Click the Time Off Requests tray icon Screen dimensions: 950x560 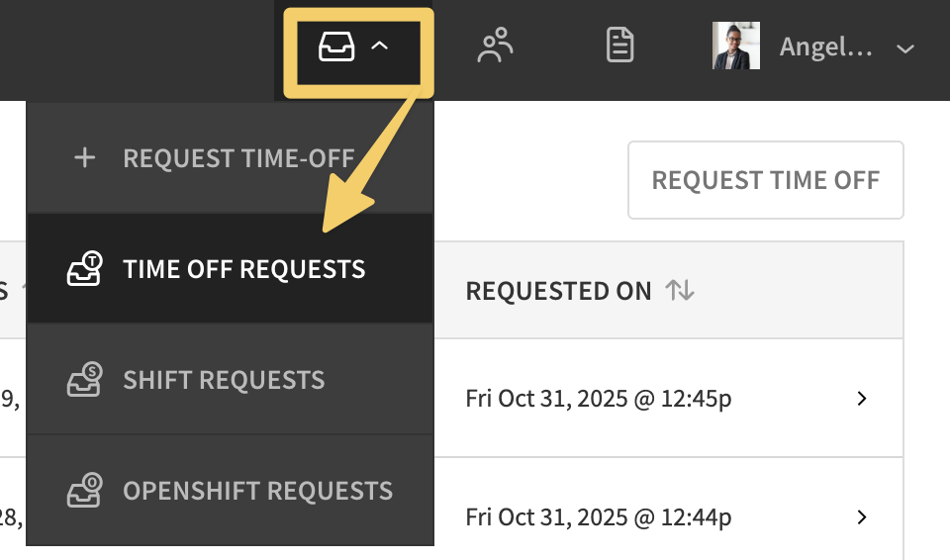pos(84,269)
